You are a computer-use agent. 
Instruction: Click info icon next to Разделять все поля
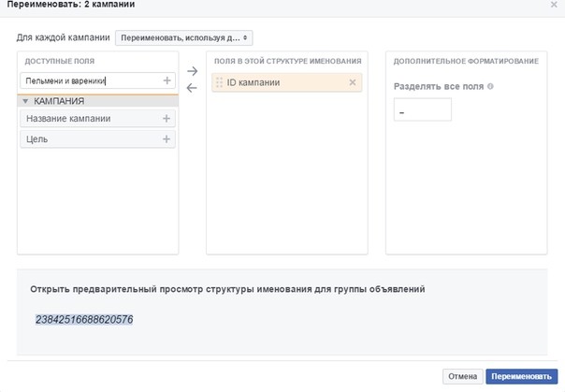[x=490, y=86]
